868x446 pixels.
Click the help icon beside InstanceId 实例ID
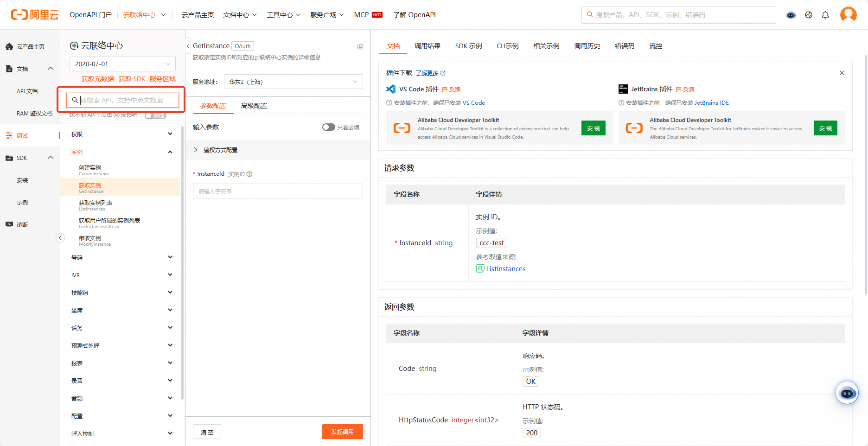(x=249, y=174)
